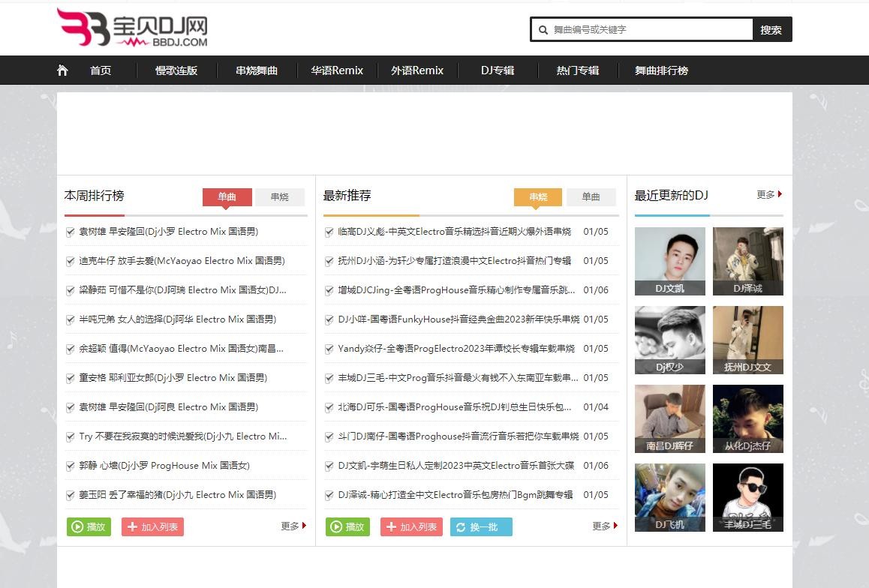Open 华语Remix in the navigation menu
The height and width of the screenshot is (588, 869).
pos(337,70)
